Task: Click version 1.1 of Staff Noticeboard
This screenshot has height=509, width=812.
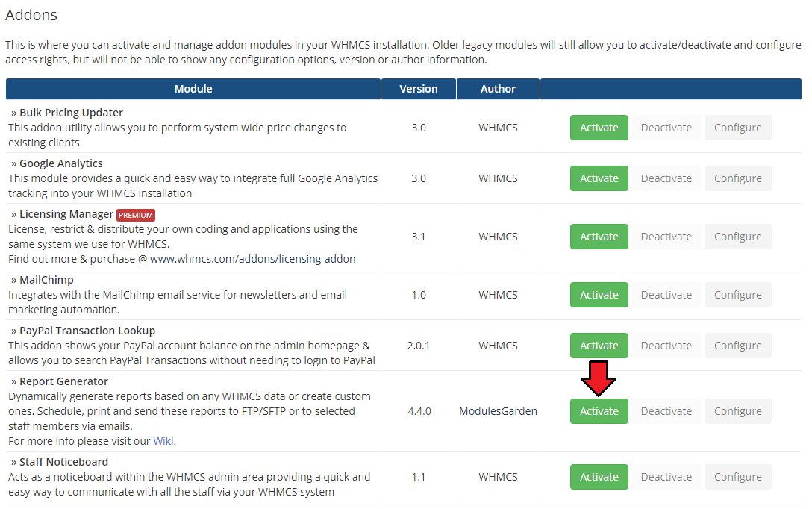Action: point(419,477)
